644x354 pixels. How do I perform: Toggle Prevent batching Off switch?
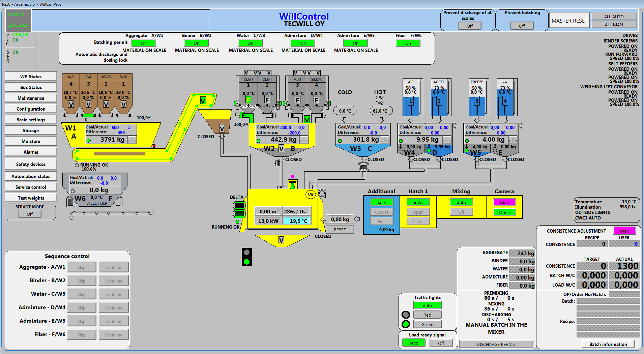point(522,26)
